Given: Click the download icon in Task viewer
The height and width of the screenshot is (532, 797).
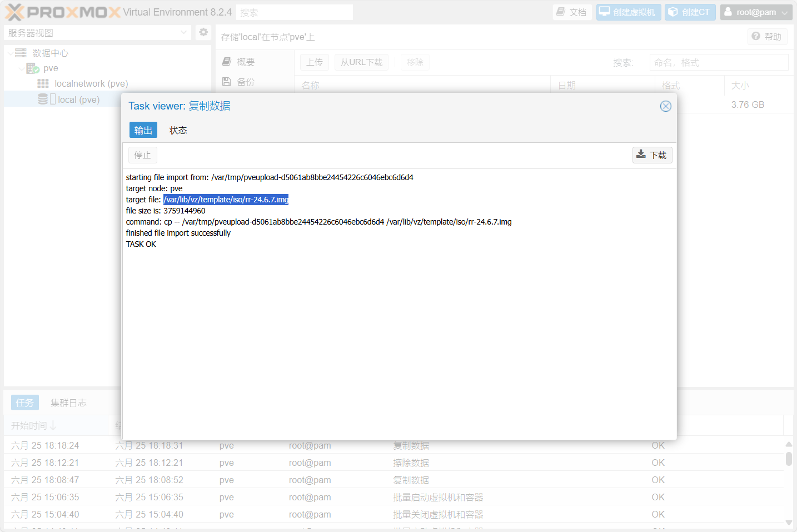Looking at the screenshot, I should [641, 155].
